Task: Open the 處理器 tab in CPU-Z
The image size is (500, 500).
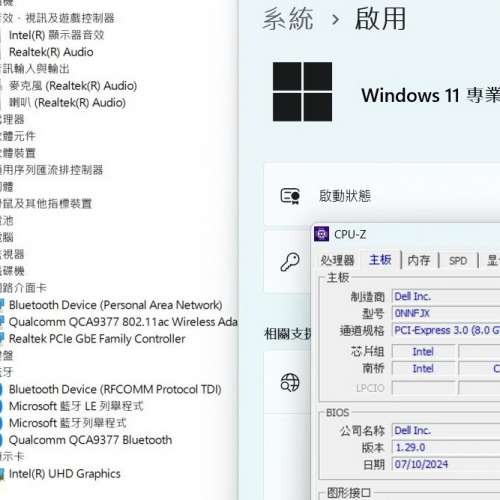Action: (x=337, y=260)
